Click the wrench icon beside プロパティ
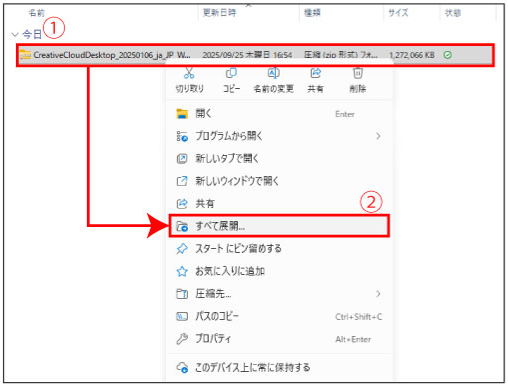Screen dimensions: 508x386 pyautogui.click(x=182, y=339)
